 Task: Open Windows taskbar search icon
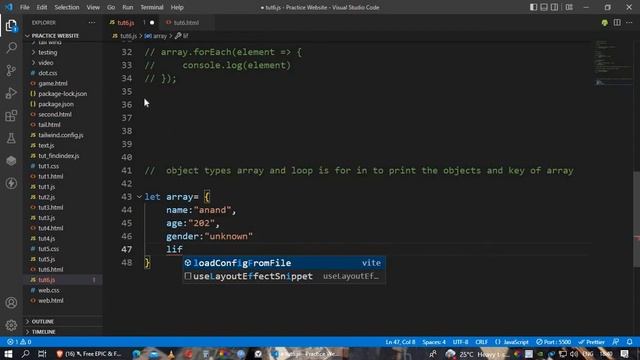25,353
